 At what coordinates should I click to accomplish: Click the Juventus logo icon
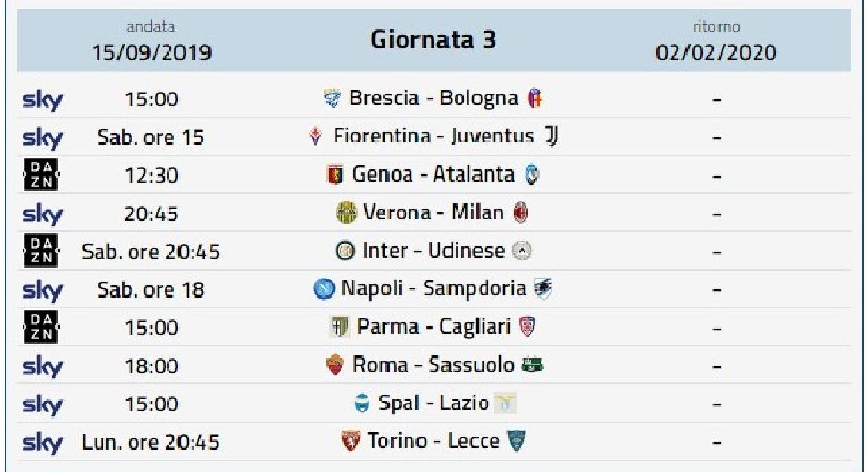click(551, 136)
